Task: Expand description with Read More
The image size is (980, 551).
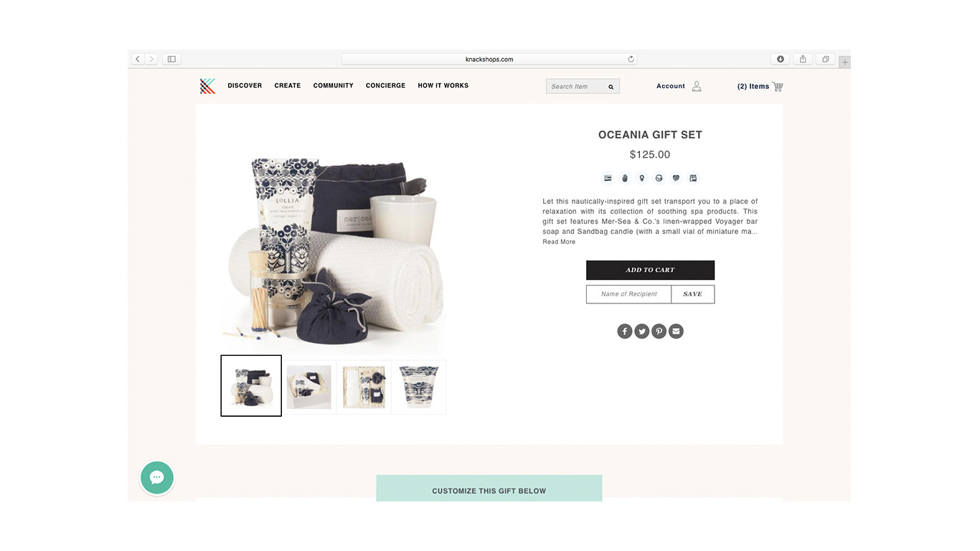Action: pyautogui.click(x=559, y=242)
